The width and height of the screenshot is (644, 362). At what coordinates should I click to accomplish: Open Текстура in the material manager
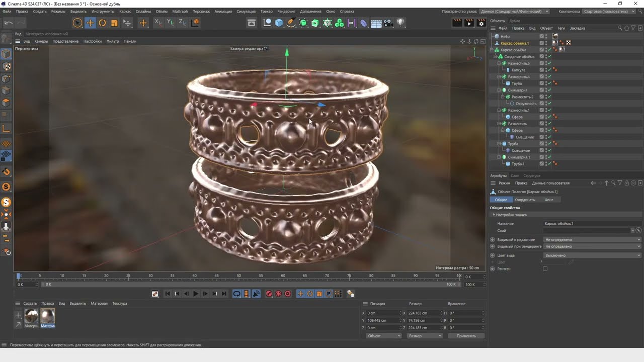coord(120,304)
